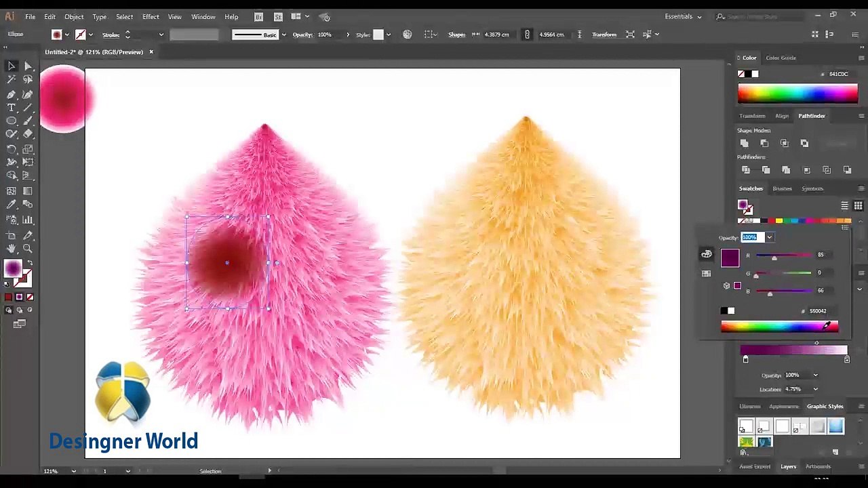
Task: Select the Column Graph tool
Action: click(28, 220)
